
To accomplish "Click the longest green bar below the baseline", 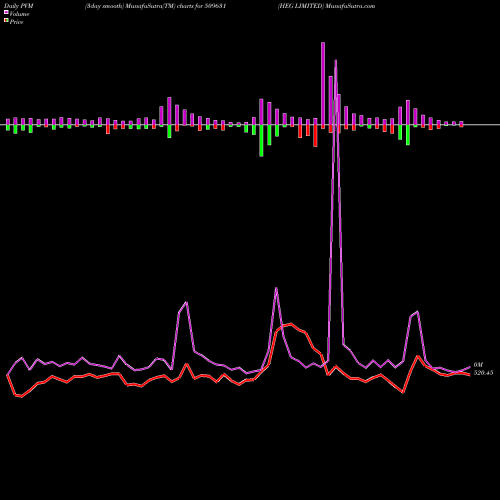I will click(x=261, y=140).
